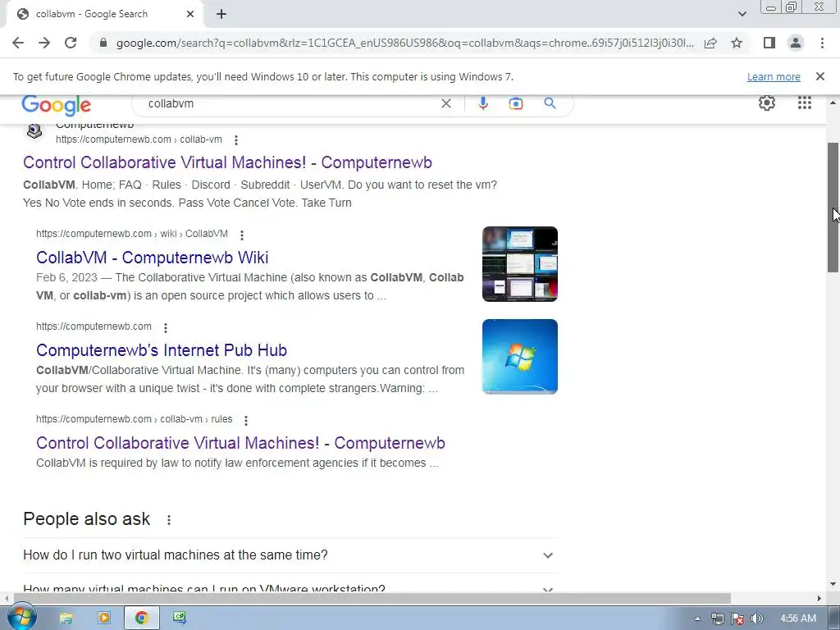This screenshot has width=840, height=630.
Task: Open 'Control Collaborative Virtual Machines!' top result
Action: [x=227, y=162]
